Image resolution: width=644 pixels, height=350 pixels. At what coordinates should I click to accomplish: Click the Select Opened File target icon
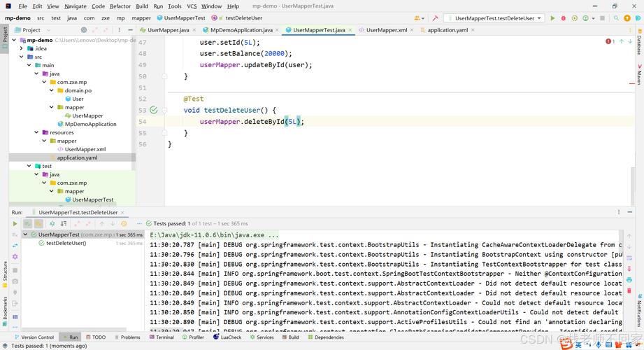(x=84, y=30)
